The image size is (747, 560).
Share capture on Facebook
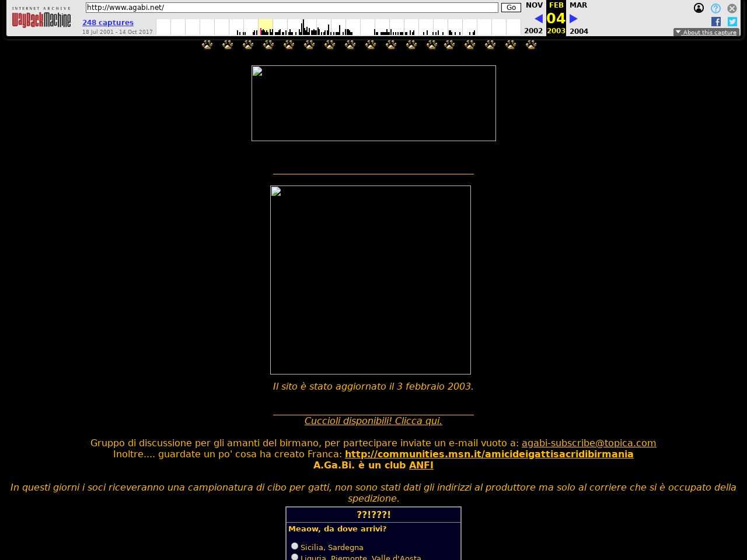pos(716,22)
